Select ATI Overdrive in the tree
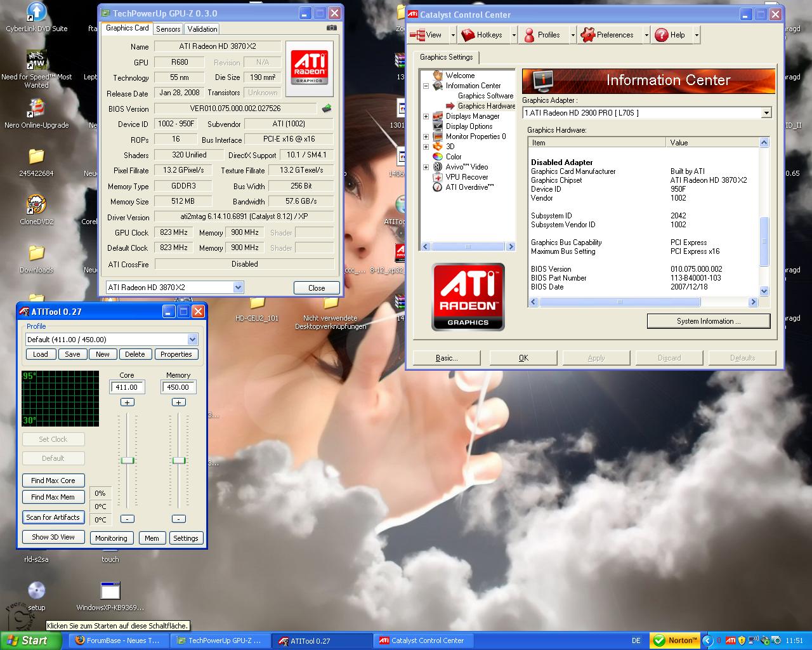Viewport: 812px width, 650px height. [x=469, y=187]
